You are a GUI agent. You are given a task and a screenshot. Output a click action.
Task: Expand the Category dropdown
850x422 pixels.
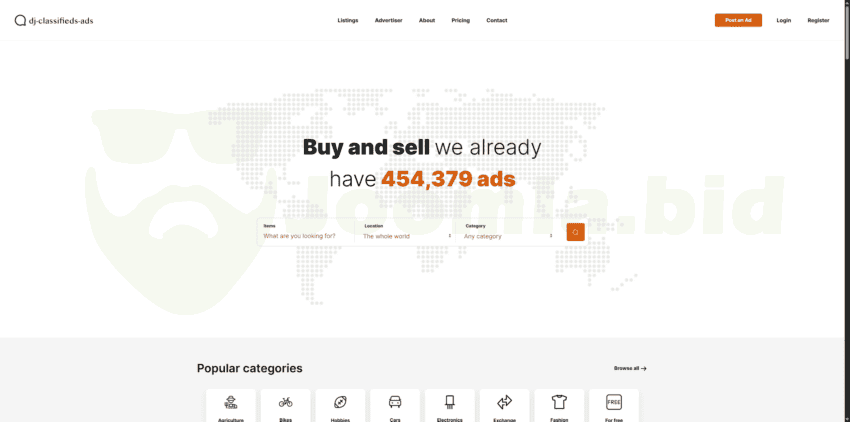click(508, 236)
